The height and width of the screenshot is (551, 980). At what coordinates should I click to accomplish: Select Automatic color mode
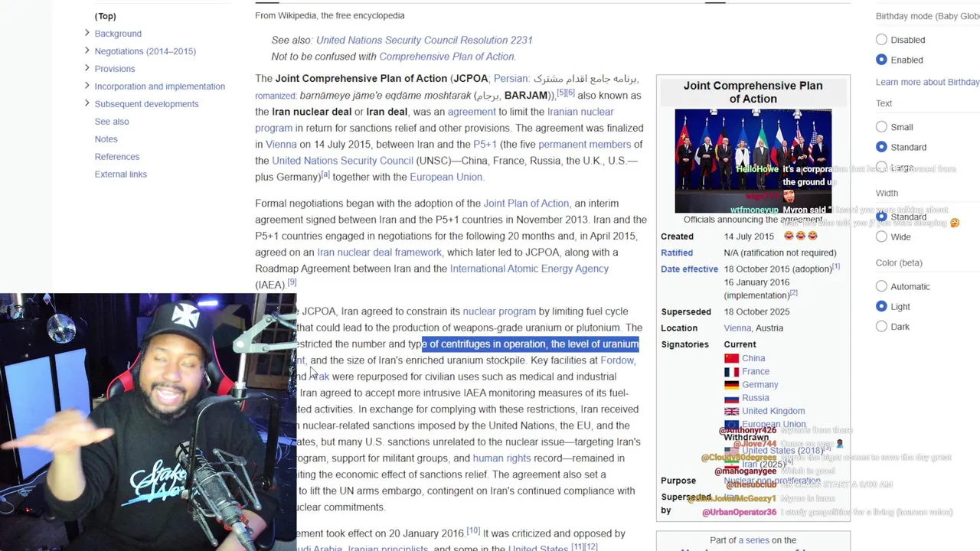click(881, 286)
